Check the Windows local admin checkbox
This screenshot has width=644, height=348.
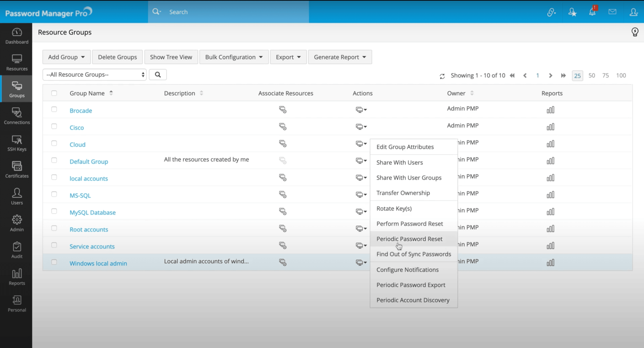(54, 262)
